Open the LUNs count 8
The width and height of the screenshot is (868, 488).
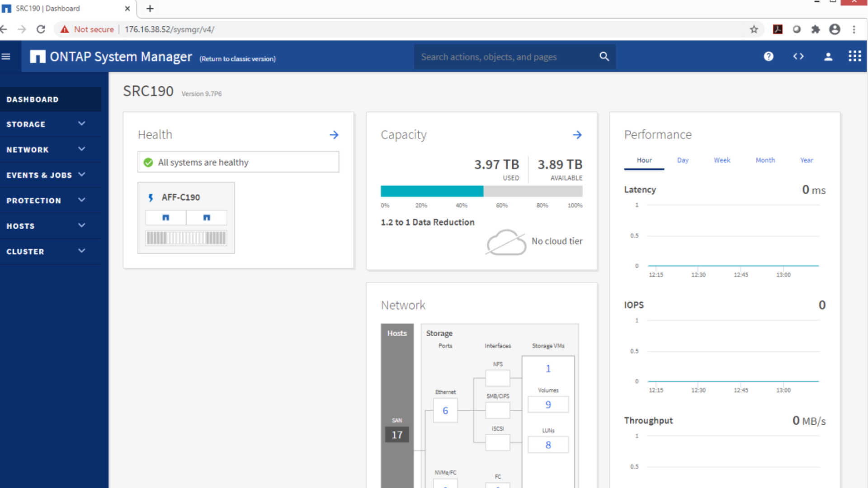click(548, 445)
